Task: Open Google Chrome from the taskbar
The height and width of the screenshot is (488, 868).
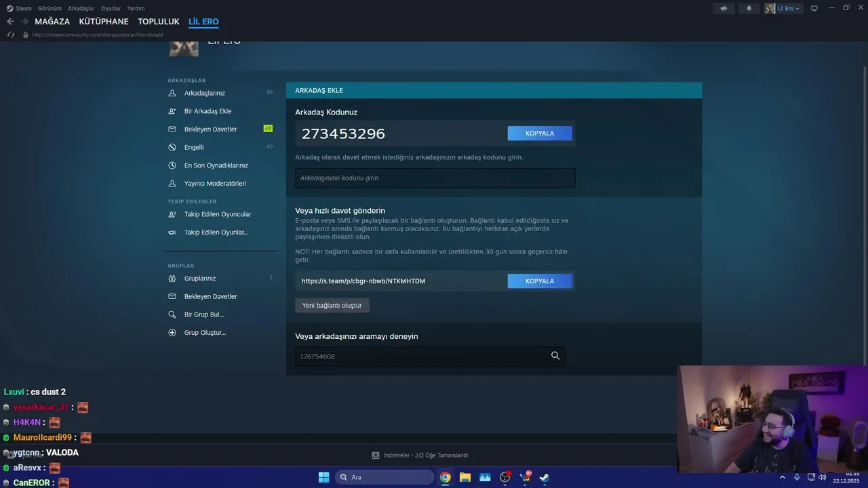Action: [x=445, y=477]
